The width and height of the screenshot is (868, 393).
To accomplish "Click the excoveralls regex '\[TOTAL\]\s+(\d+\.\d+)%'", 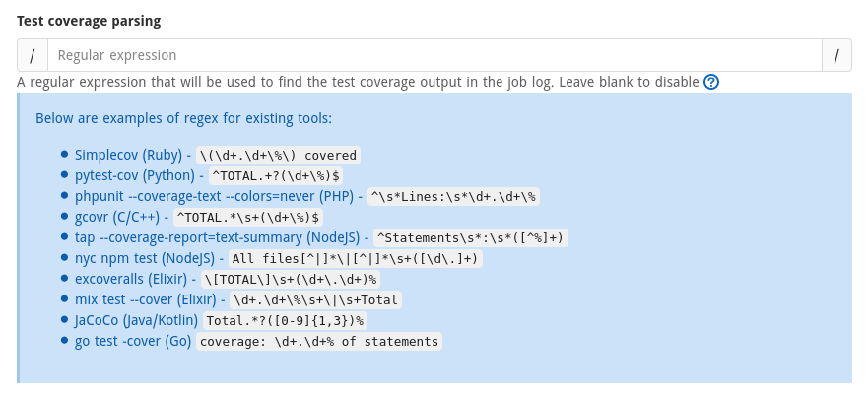I will [291, 279].
